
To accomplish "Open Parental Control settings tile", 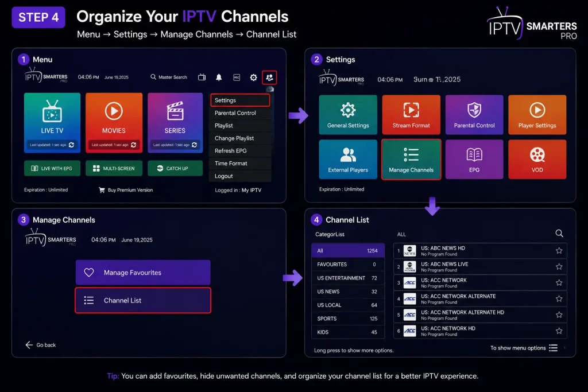I will click(474, 115).
